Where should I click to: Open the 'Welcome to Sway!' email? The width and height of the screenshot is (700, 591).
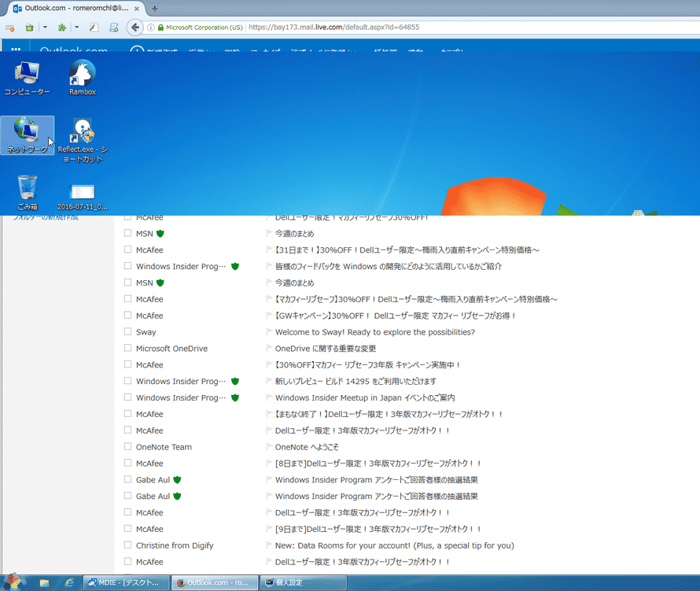coord(375,332)
